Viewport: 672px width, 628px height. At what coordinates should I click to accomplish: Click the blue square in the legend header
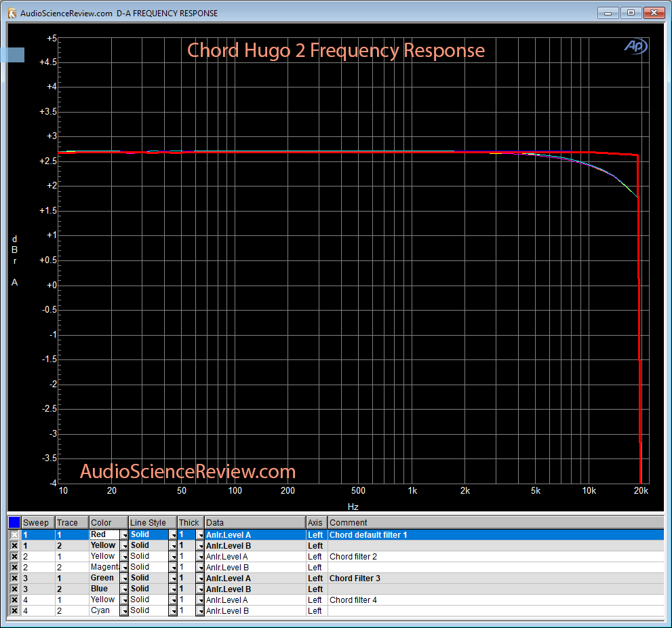pyautogui.click(x=14, y=522)
